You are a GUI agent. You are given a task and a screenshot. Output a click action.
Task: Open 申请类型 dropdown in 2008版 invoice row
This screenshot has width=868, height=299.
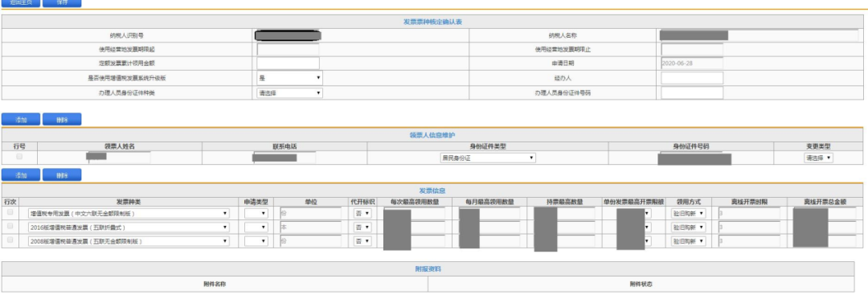(256, 241)
